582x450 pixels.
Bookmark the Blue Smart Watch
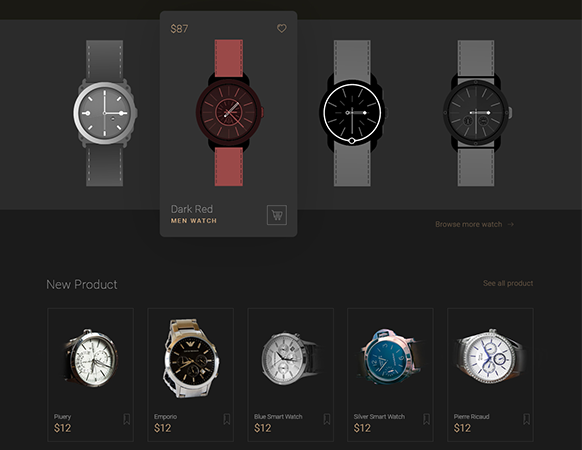[327, 419]
